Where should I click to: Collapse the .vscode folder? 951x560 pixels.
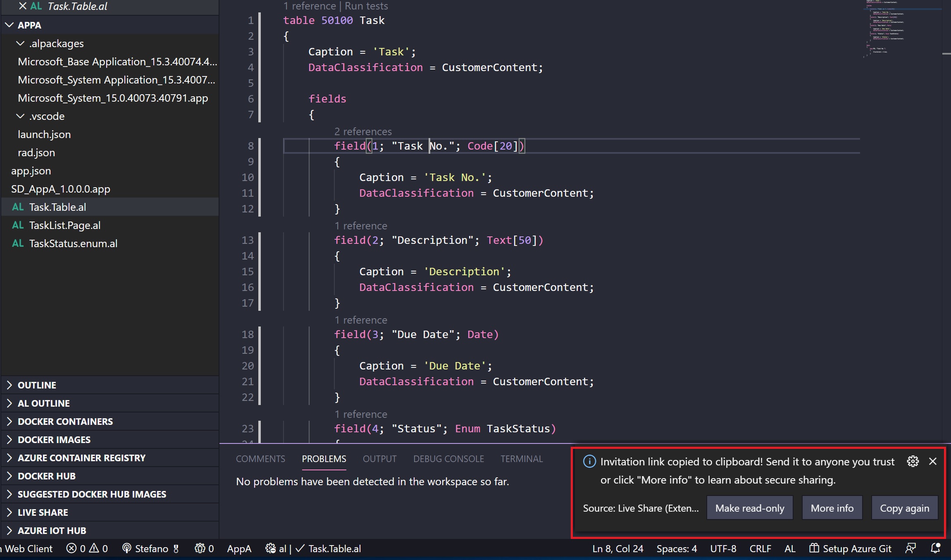pos(21,116)
